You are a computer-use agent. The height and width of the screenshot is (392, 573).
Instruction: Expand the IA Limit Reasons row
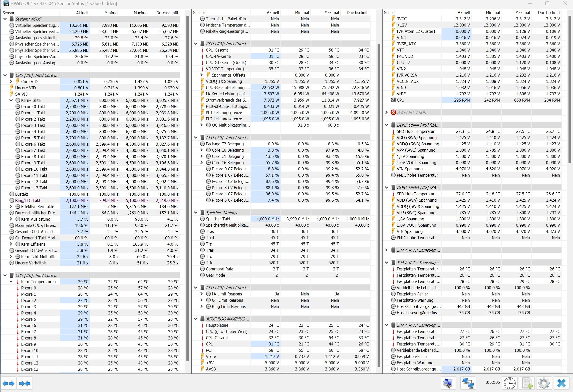click(202, 294)
